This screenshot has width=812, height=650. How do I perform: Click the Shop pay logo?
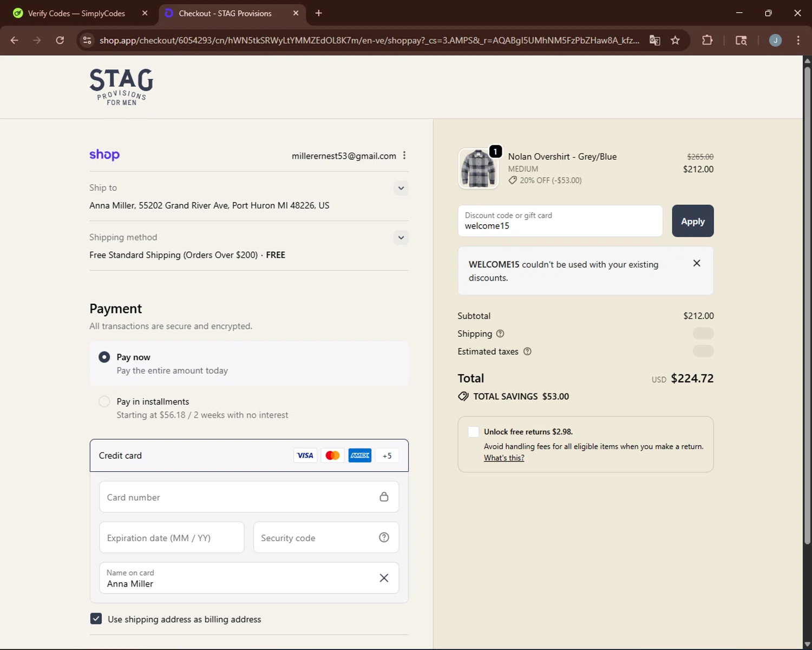pyautogui.click(x=104, y=155)
